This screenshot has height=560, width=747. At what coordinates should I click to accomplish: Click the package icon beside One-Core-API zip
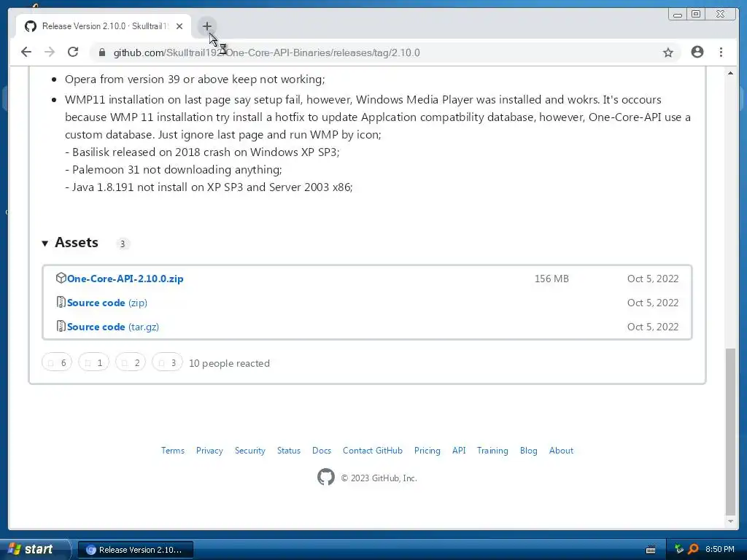tap(61, 278)
